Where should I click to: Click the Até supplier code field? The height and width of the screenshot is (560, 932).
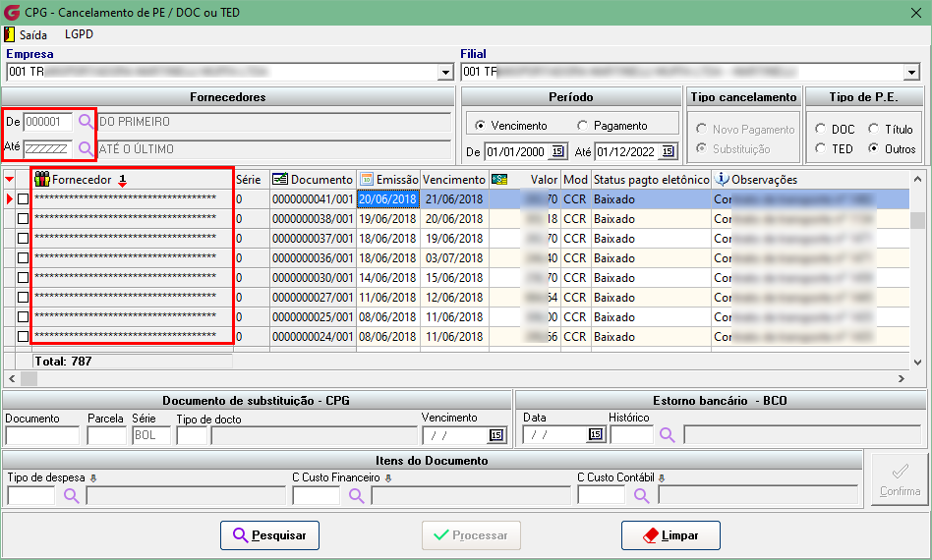[x=47, y=148]
